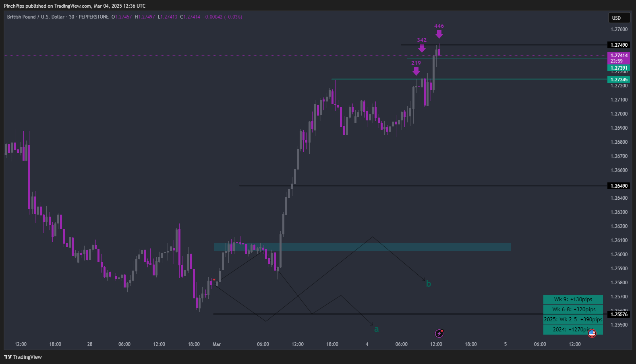Click the 1.27245 green price label
This screenshot has width=636, height=364.
(619, 80)
